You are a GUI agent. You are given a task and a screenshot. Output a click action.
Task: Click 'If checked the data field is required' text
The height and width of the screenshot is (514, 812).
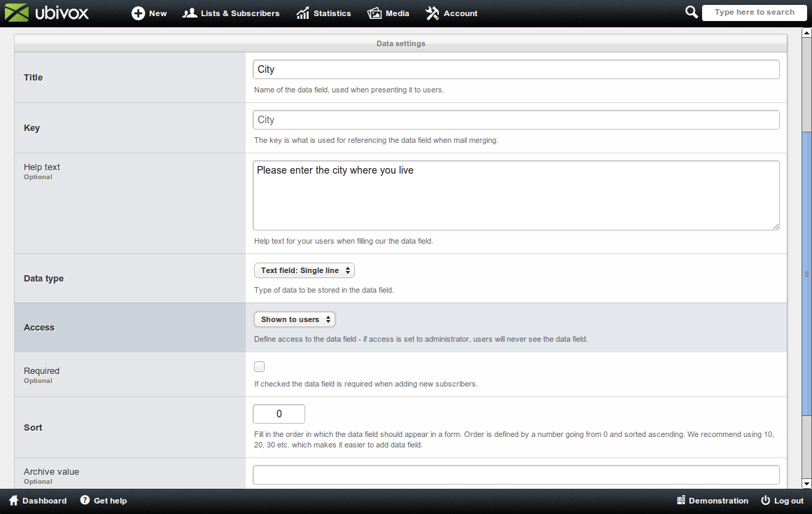click(x=365, y=384)
